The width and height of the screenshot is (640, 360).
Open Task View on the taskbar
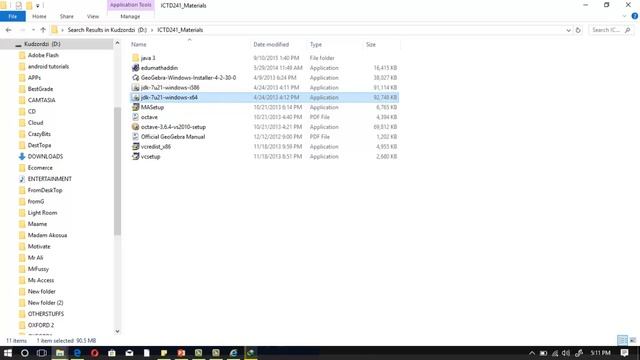[x=42, y=353]
